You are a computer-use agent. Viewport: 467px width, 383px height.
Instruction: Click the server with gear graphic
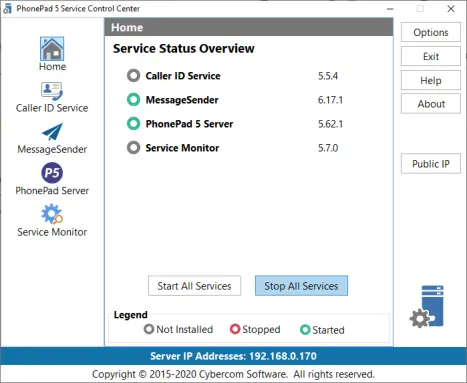click(x=427, y=306)
